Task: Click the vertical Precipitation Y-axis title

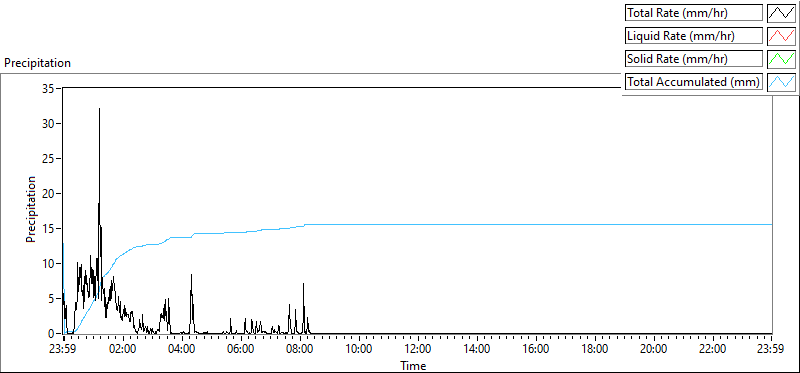Action: click(x=31, y=209)
